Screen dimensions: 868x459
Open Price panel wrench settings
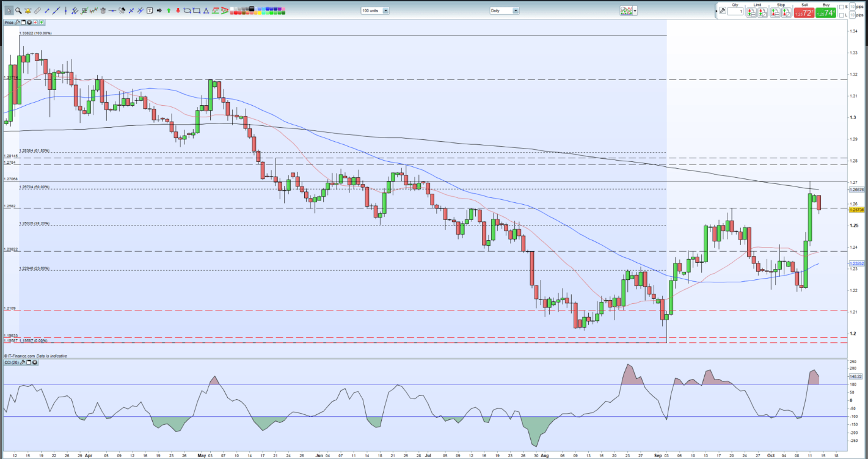click(x=18, y=22)
